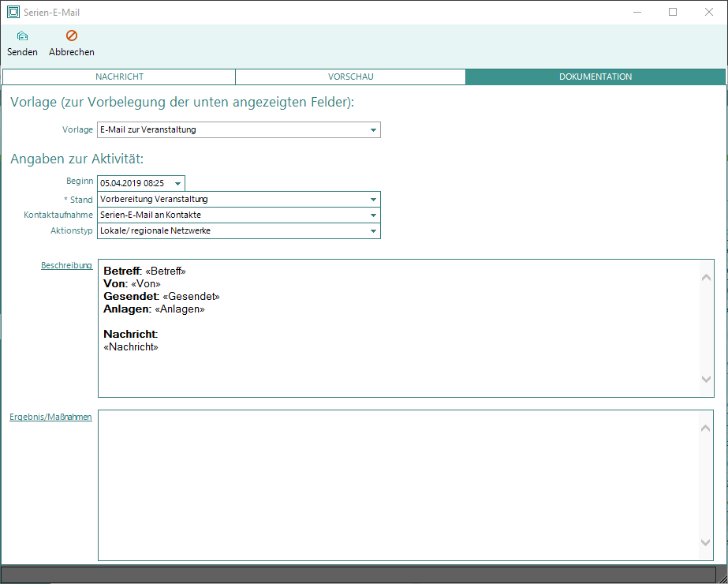Switch to the VORSCHAU tab
This screenshot has height=584, width=728.
click(x=350, y=77)
